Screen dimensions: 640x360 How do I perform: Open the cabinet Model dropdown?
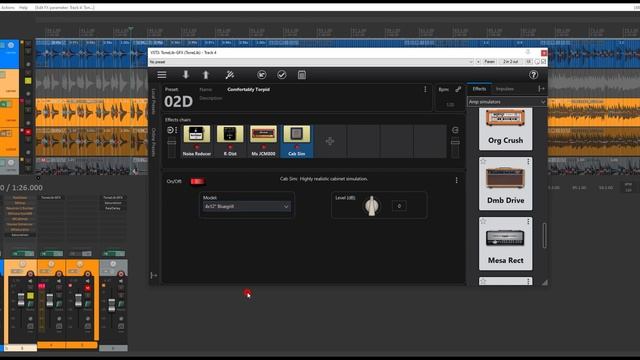tap(247, 207)
